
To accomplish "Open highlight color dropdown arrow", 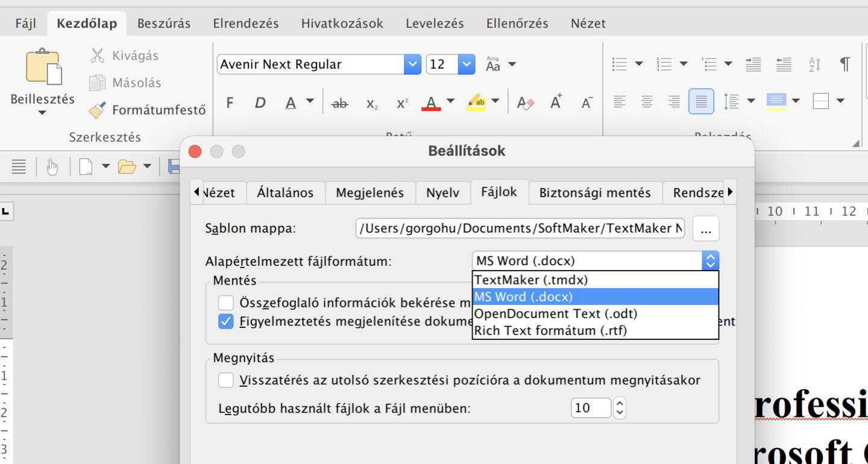I will click(495, 101).
